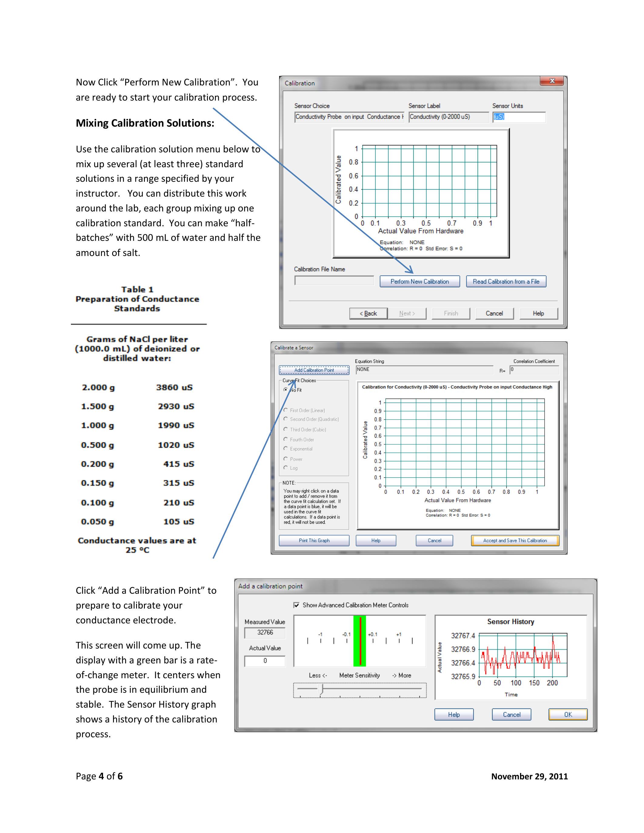Cancel the Add a calibration point dialog
644x833 pixels.
(511, 714)
